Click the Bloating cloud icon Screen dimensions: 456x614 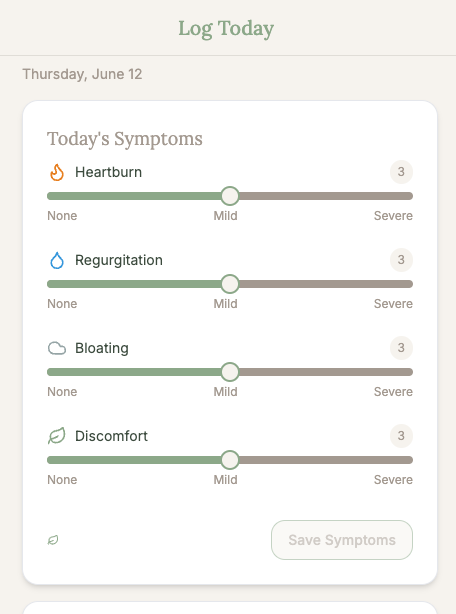pos(57,348)
